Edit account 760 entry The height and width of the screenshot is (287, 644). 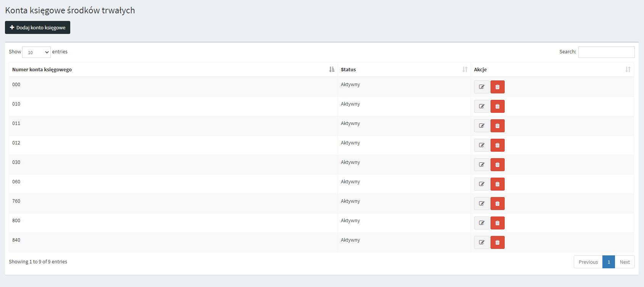481,204
